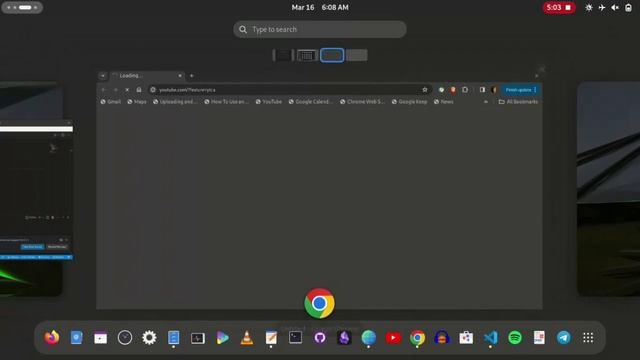
Task: Open the YouTube bookmark in the bookmarks bar
Action: [x=269, y=102]
